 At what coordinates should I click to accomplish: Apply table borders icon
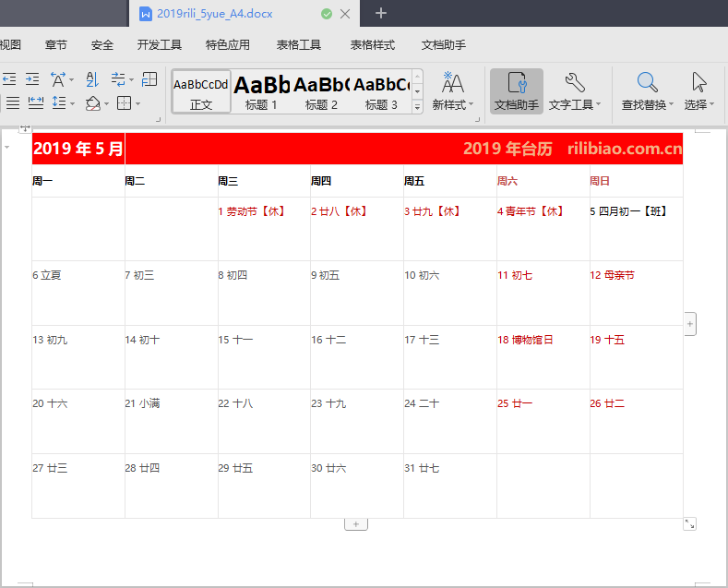[x=124, y=102]
